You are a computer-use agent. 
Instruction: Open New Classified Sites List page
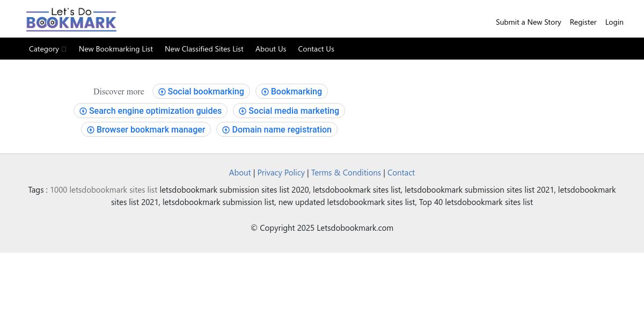pos(204,49)
